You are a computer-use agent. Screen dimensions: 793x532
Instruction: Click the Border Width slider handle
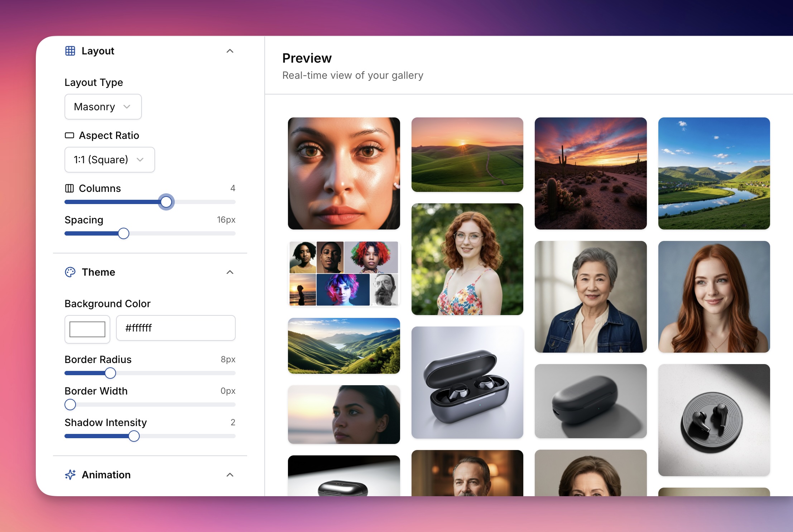tap(70, 405)
